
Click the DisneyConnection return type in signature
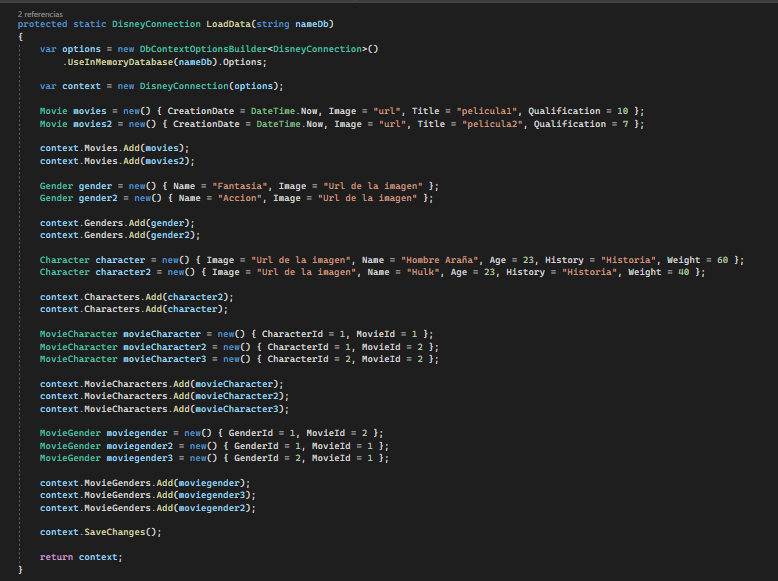(156, 24)
